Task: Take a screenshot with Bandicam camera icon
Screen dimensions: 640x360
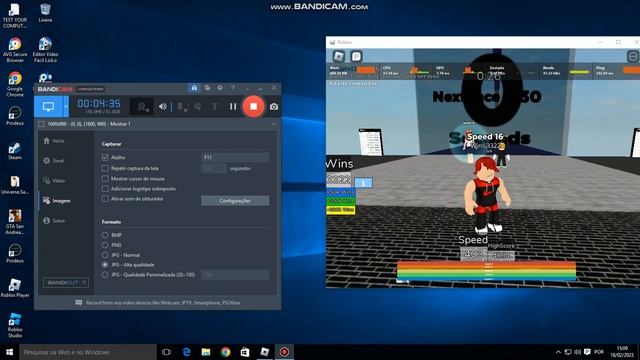Action: 274,107
